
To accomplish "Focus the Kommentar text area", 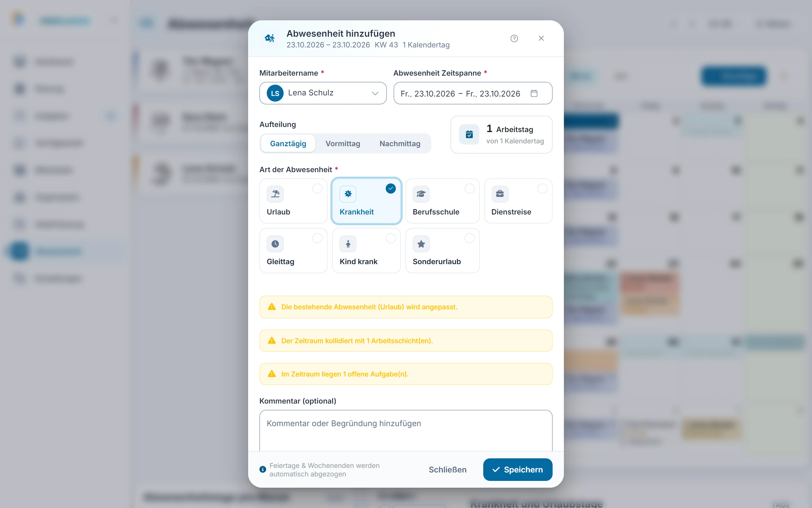I will tap(406, 430).
